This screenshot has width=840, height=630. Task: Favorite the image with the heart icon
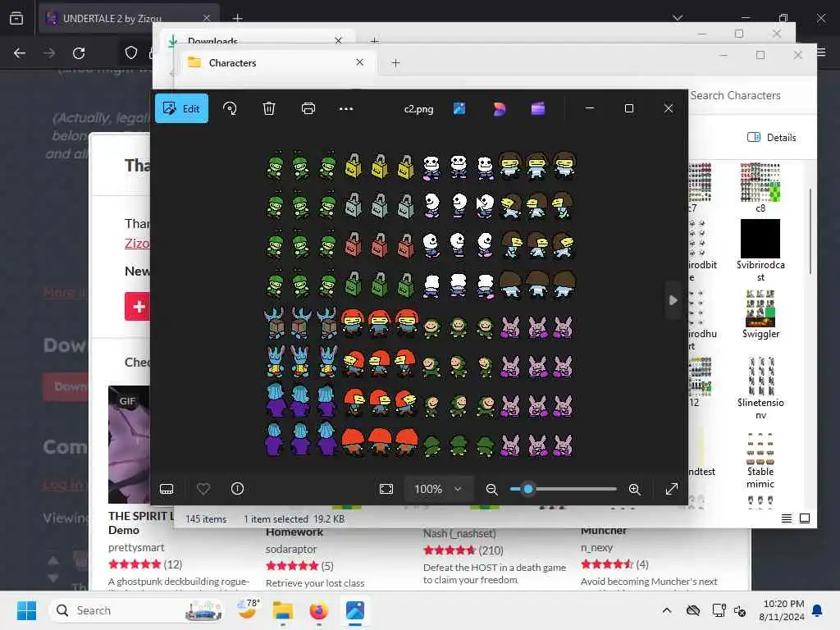[x=203, y=489]
